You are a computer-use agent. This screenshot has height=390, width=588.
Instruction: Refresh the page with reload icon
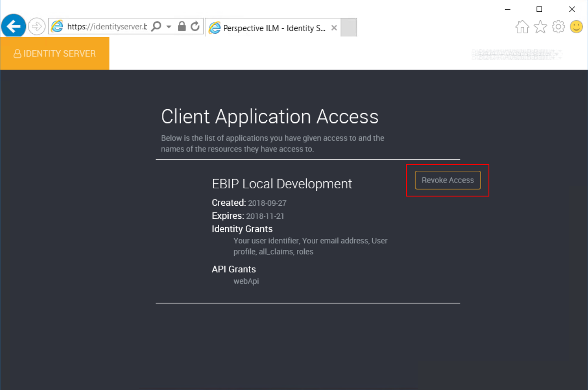[195, 27]
